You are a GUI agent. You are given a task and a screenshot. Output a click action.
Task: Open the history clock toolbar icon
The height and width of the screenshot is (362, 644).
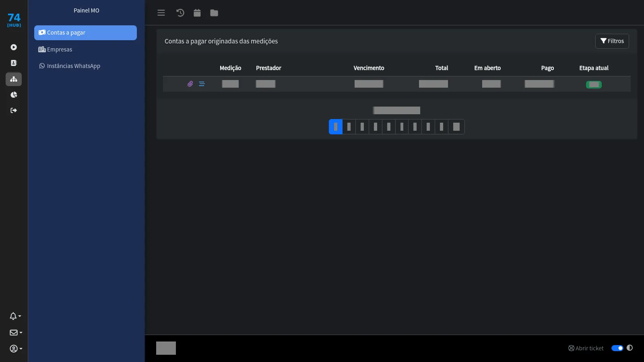tap(180, 13)
